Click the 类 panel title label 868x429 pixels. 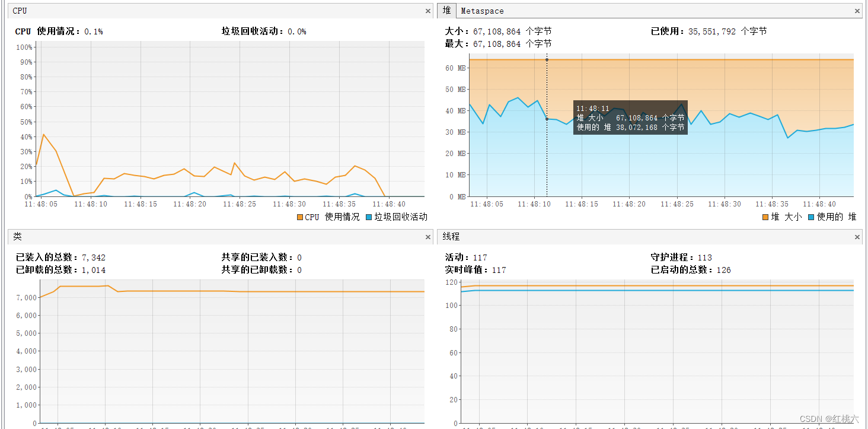point(17,237)
